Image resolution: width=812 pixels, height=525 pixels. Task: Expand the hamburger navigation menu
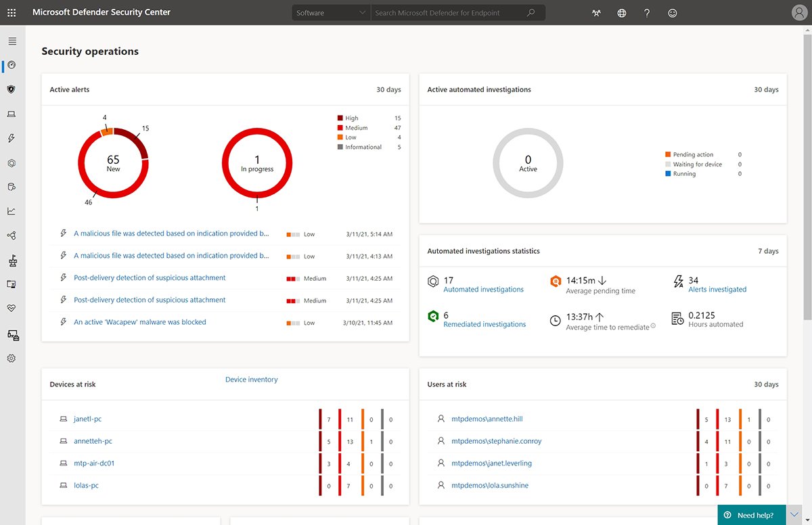tap(12, 41)
